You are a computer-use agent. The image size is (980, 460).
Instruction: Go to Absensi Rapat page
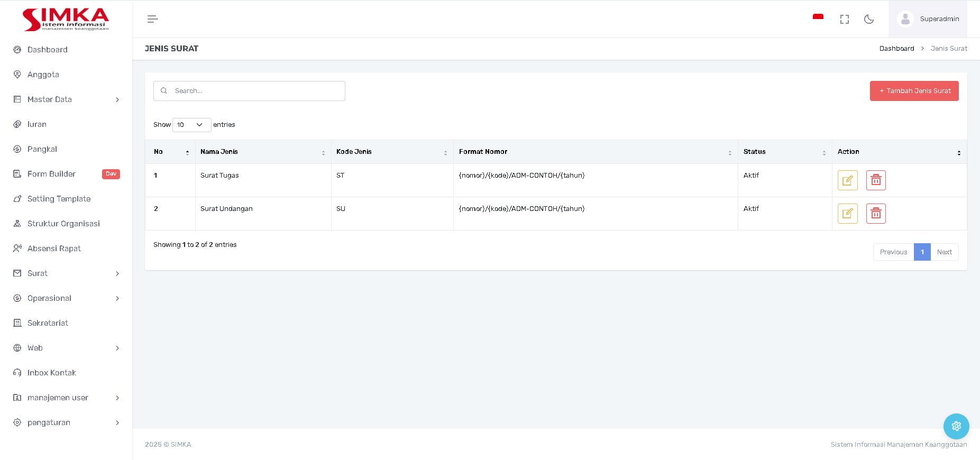click(54, 249)
